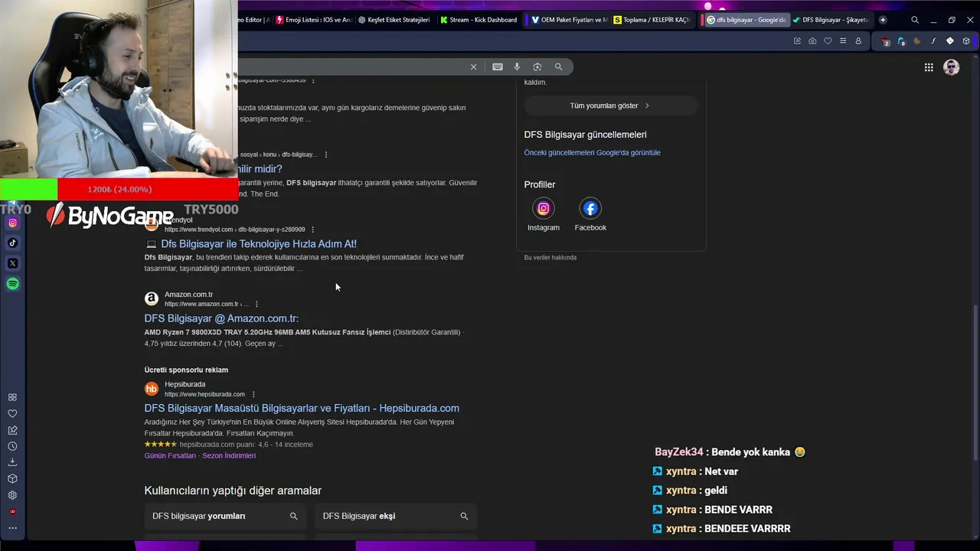Search DFS bilgisayar yorumları suggestion

point(225,517)
